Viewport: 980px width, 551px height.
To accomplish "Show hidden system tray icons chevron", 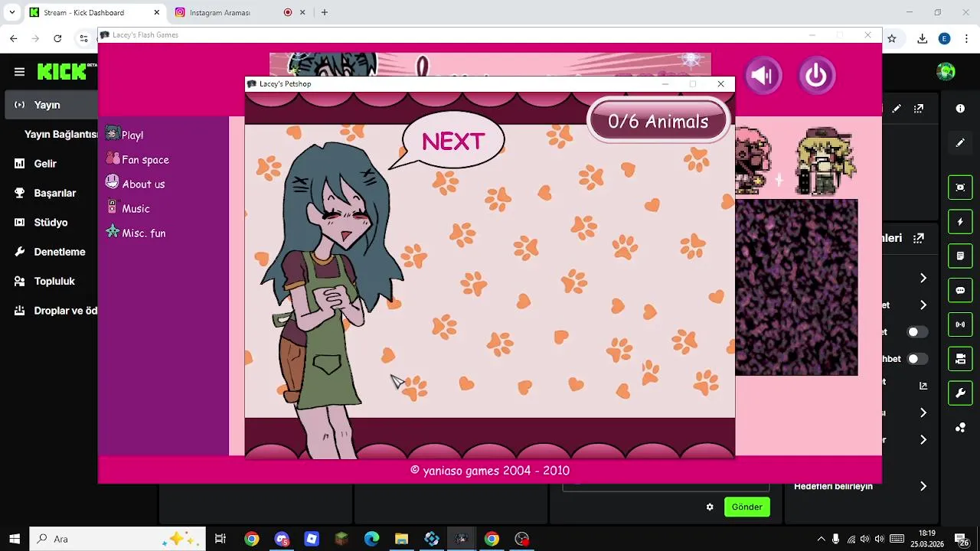I will 821,539.
